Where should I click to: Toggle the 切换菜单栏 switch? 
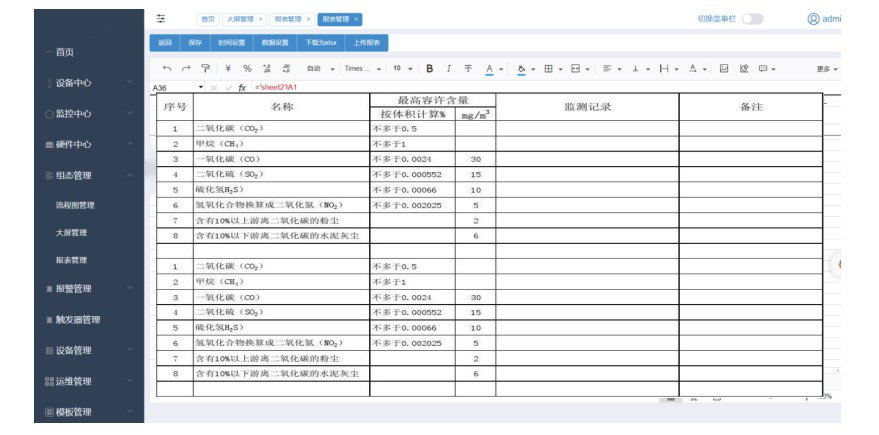[x=751, y=19]
